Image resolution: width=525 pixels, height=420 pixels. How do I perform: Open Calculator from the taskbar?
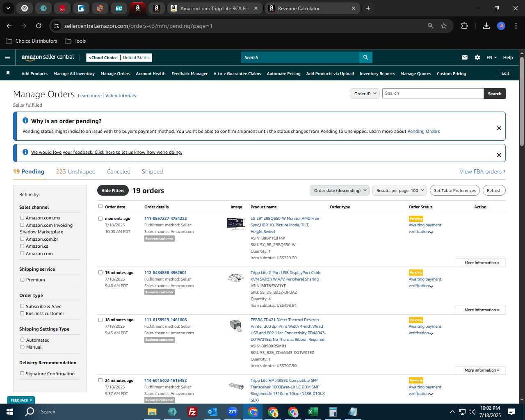pos(333,412)
